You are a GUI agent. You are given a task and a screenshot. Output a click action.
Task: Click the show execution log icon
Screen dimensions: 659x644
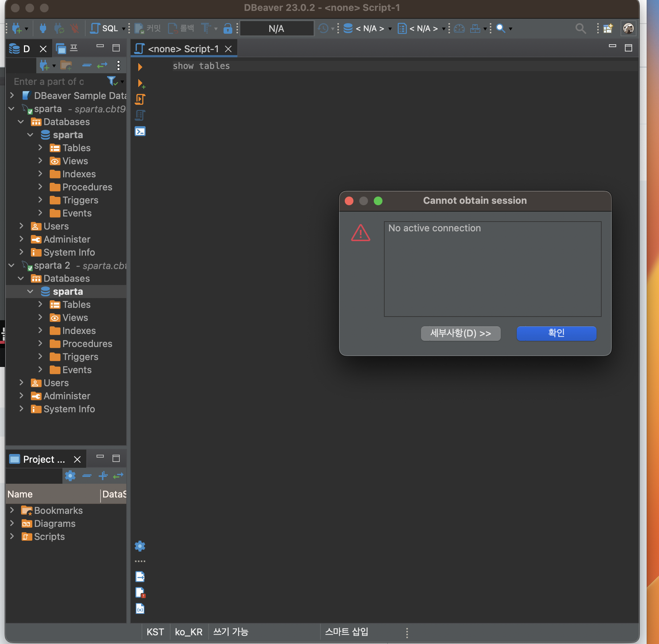point(140,593)
